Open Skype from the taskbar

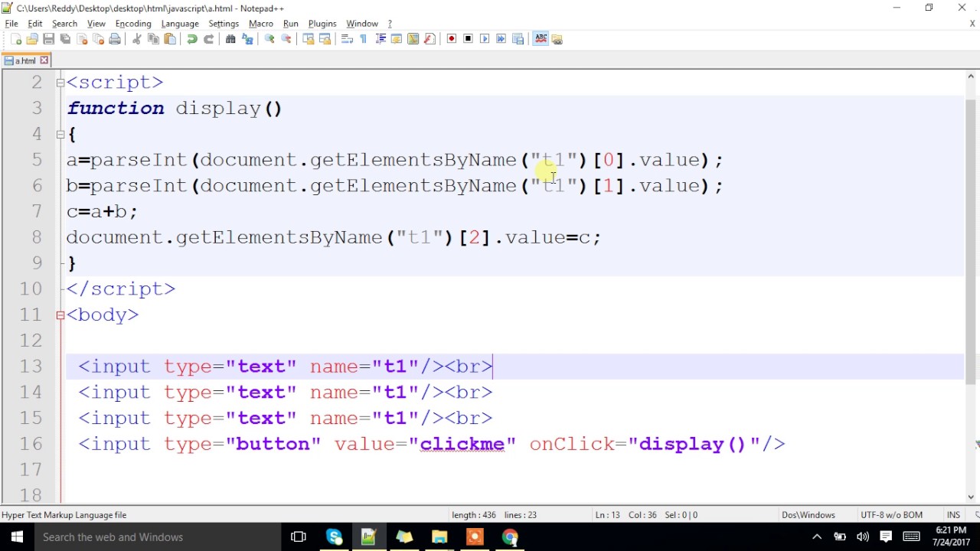pos(335,537)
